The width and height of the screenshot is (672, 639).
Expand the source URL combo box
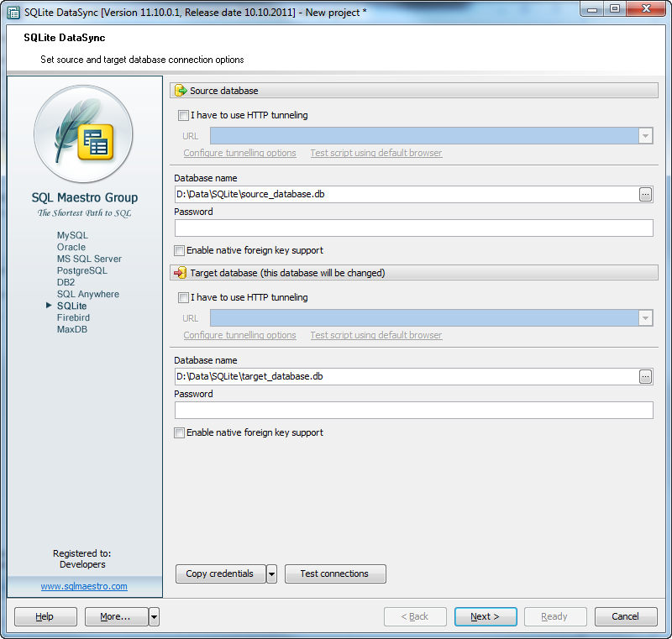pos(645,136)
